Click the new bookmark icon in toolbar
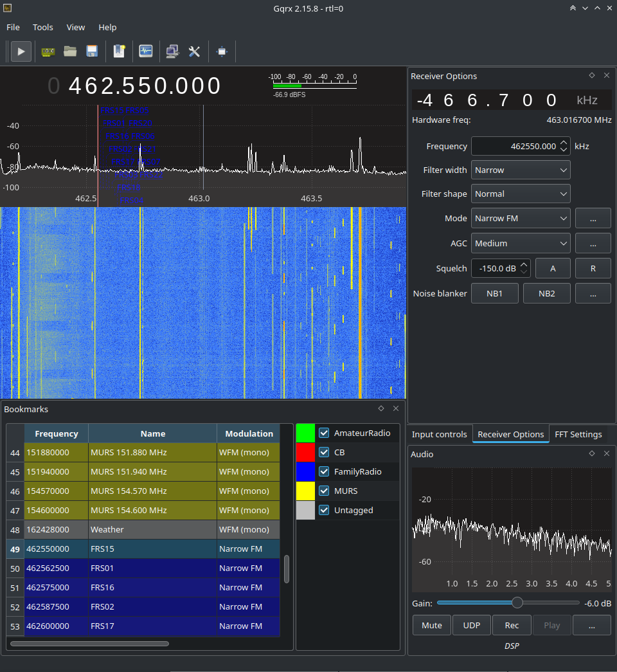The width and height of the screenshot is (617, 672). coord(119,51)
